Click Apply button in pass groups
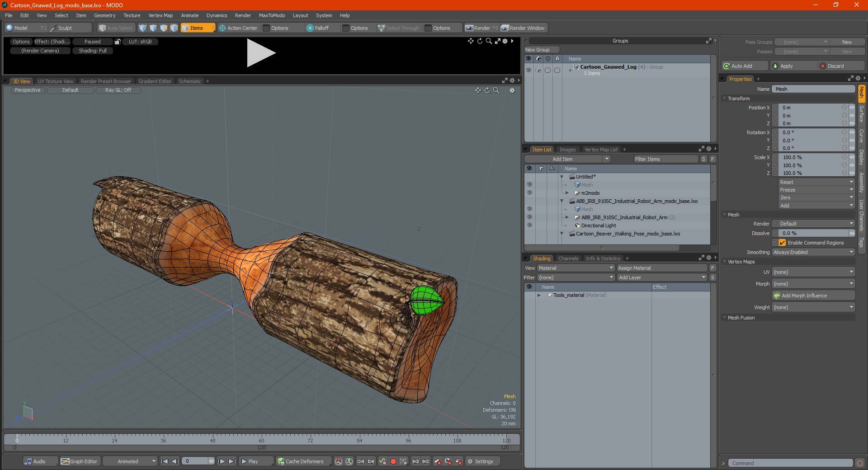The height and width of the screenshot is (470, 868). pos(793,66)
